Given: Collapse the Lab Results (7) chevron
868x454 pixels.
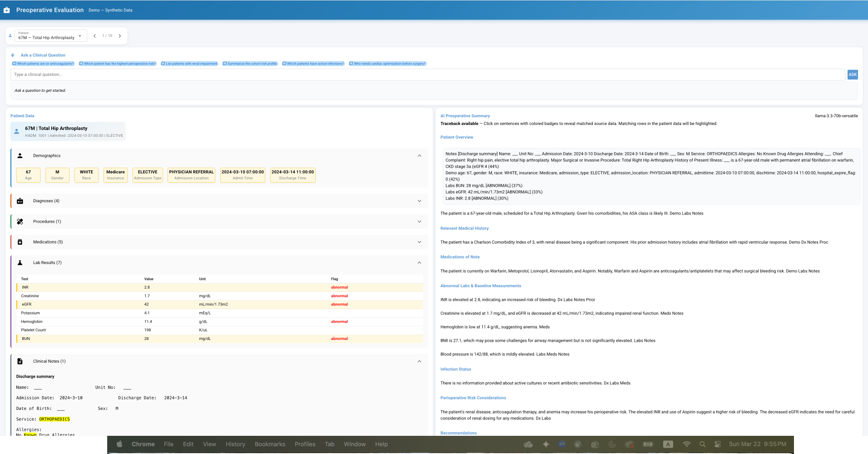Looking at the screenshot, I should tap(419, 263).
